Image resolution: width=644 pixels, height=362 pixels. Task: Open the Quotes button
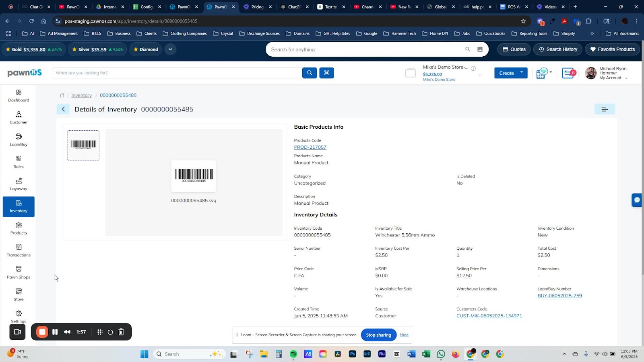(514, 49)
